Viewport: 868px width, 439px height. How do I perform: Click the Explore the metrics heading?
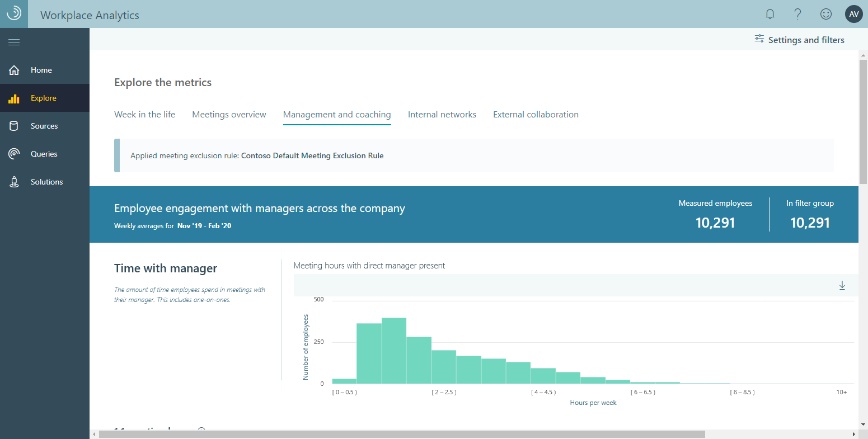click(163, 82)
